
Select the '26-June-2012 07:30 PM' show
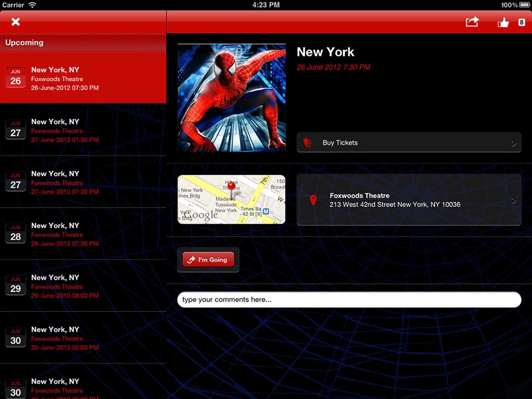(83, 78)
